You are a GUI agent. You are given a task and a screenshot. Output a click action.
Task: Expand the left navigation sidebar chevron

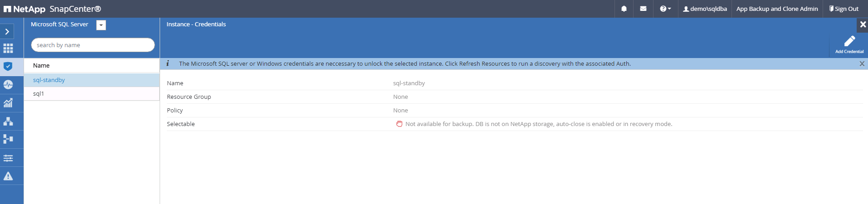[7, 31]
